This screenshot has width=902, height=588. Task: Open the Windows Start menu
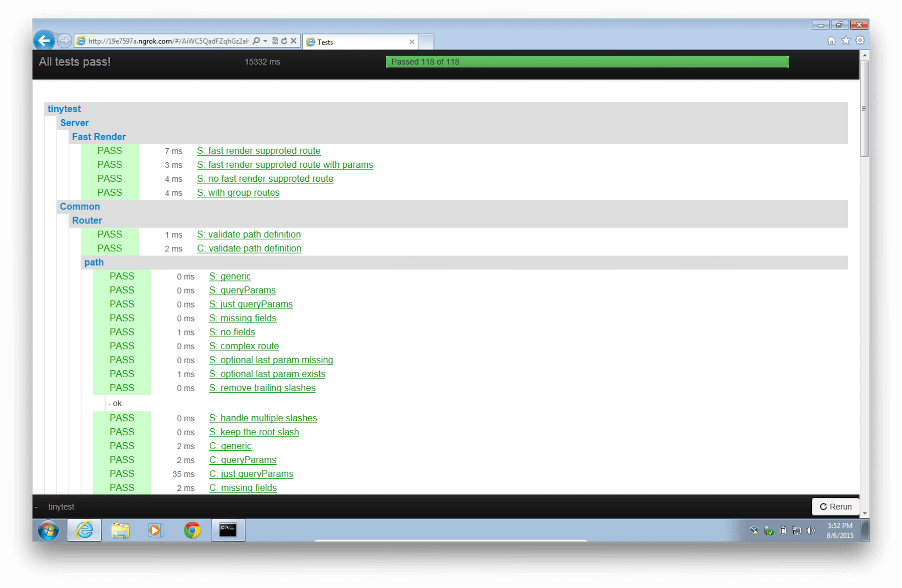coord(48,530)
